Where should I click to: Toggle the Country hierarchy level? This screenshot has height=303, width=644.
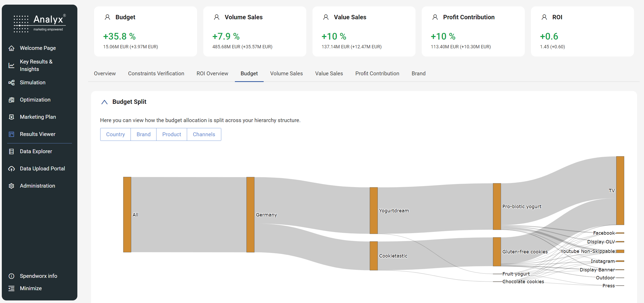pyautogui.click(x=115, y=134)
